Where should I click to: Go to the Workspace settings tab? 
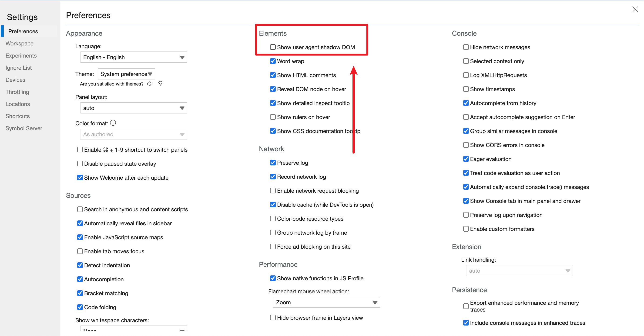pos(20,44)
